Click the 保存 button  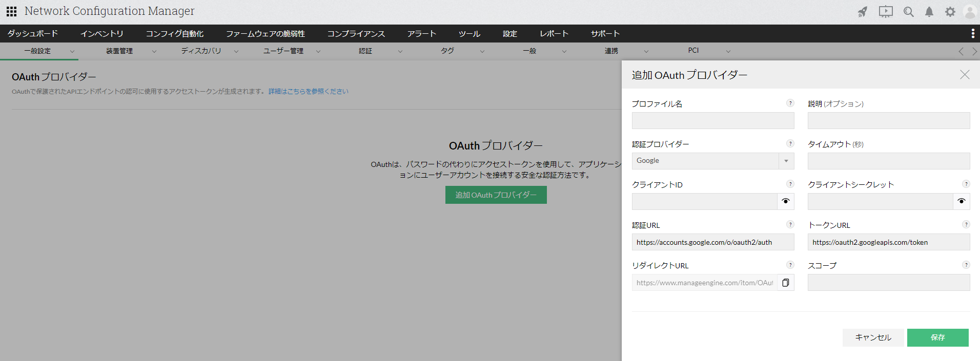[x=938, y=337]
